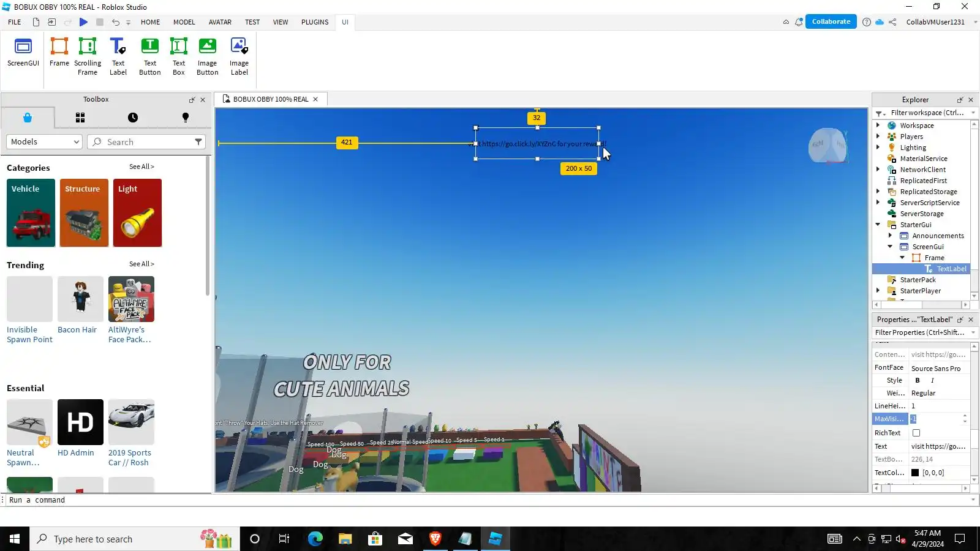Select the TextLabel item in Explorer
The image size is (980, 551).
(951, 269)
